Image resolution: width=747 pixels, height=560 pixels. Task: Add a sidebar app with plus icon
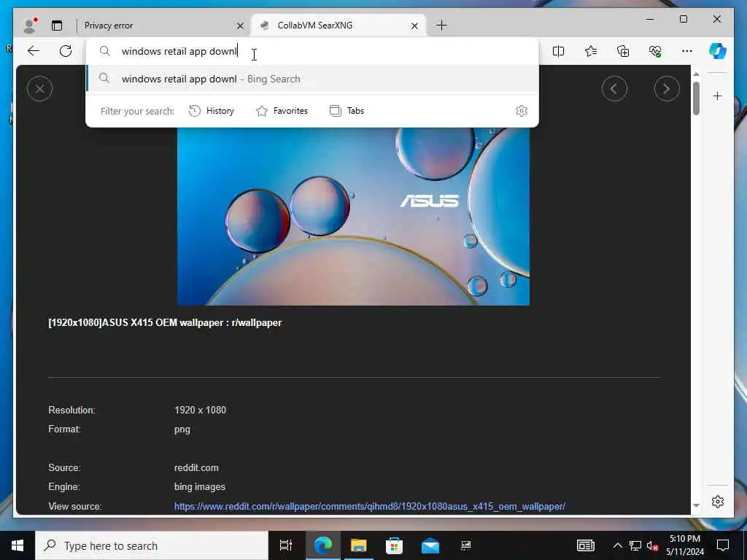click(718, 96)
